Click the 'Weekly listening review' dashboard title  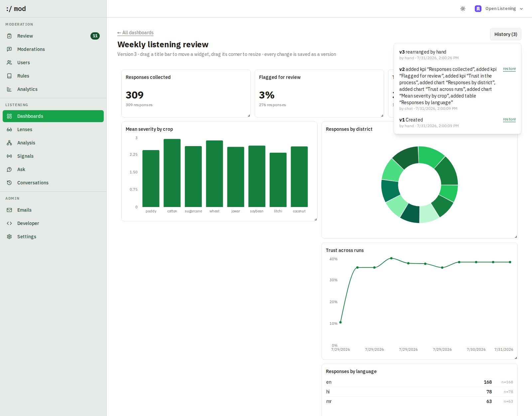(163, 45)
